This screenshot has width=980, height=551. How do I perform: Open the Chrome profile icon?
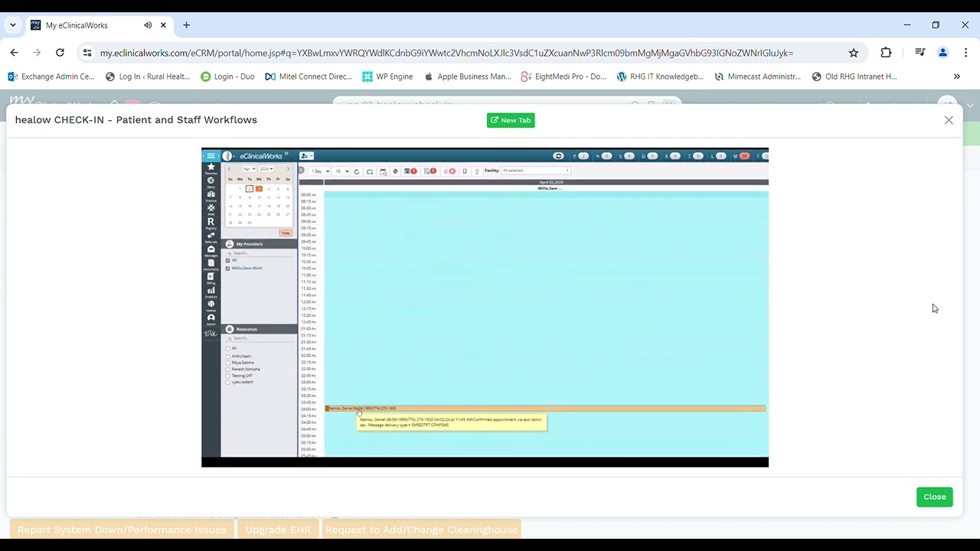(943, 53)
